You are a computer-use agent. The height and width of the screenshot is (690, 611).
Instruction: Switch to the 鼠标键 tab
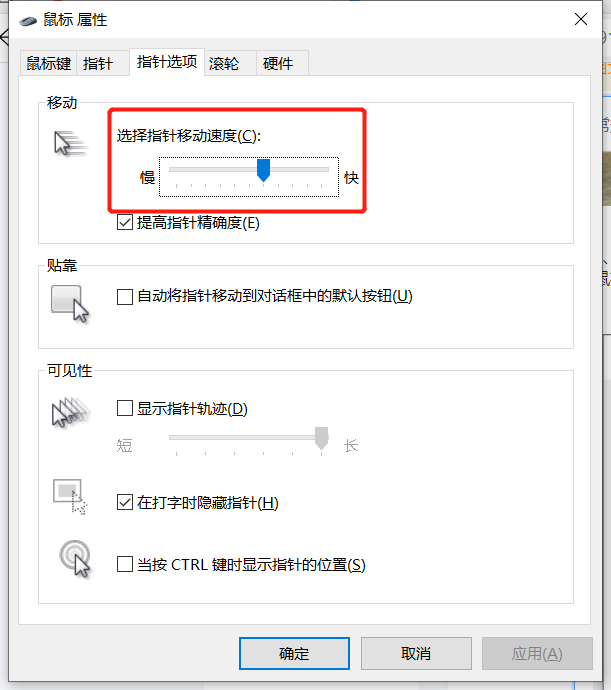[48, 63]
